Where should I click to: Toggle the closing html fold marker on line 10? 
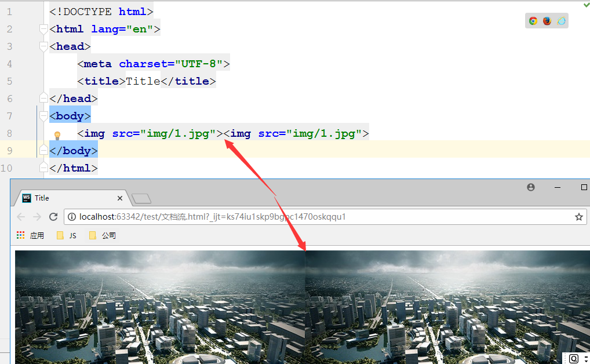pos(43,167)
